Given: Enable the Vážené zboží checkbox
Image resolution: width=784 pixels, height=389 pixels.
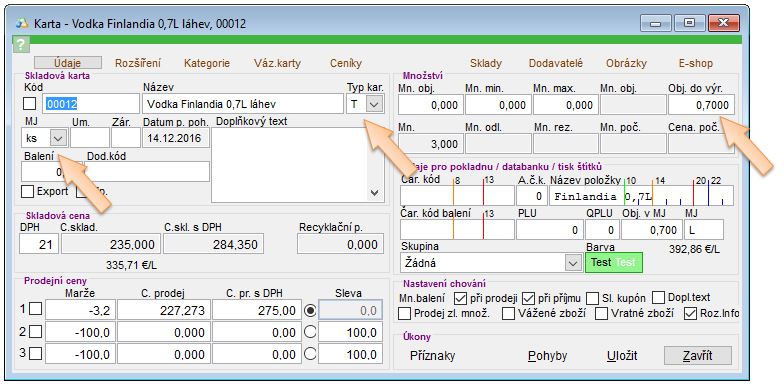Looking at the screenshot, I should [x=508, y=314].
